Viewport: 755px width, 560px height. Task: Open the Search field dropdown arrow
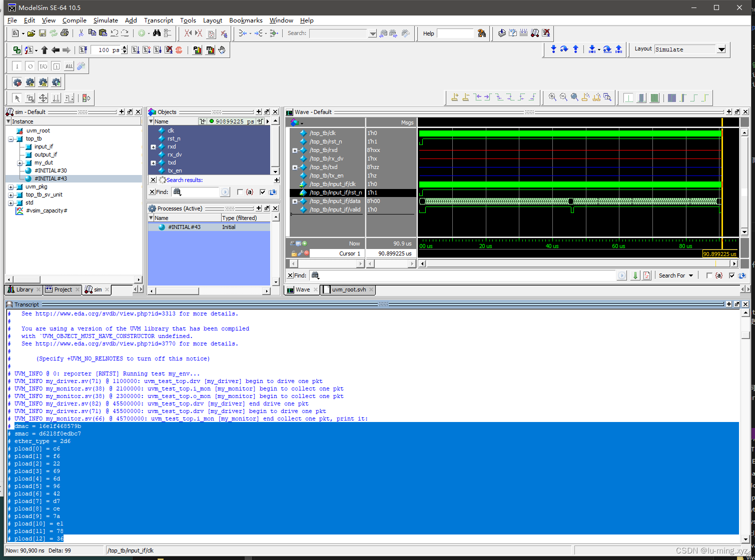click(x=372, y=33)
